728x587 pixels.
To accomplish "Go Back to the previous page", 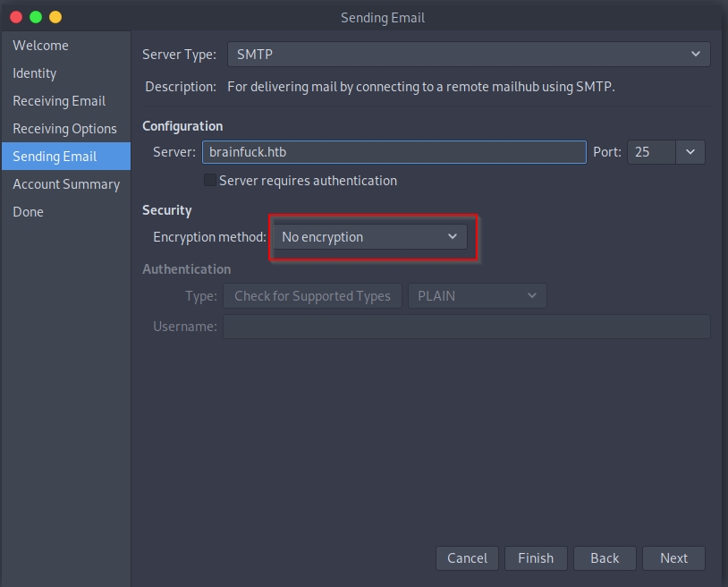I will tap(605, 558).
